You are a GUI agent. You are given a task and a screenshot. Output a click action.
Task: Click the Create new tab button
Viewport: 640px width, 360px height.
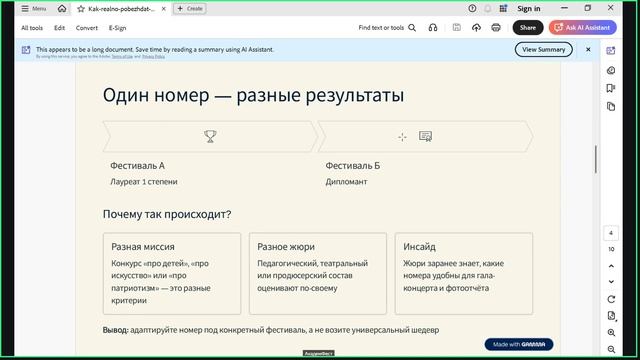tap(190, 9)
